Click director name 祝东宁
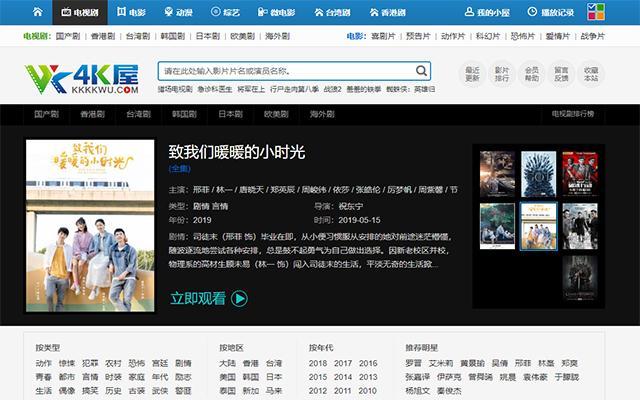Viewport: 640px width, 400px height. [351, 206]
